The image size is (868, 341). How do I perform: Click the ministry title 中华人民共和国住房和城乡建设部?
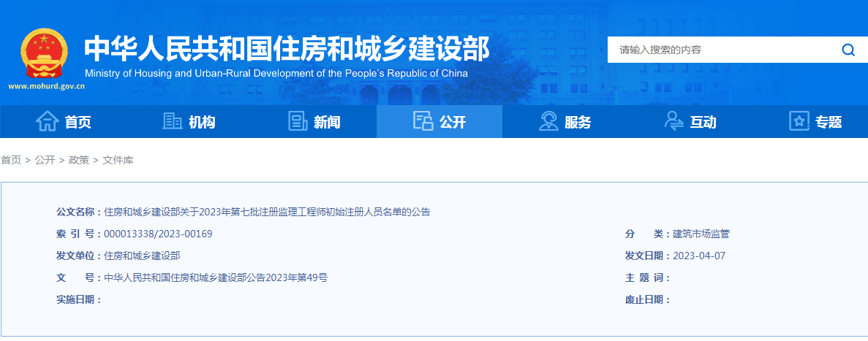pyautogui.click(x=287, y=49)
